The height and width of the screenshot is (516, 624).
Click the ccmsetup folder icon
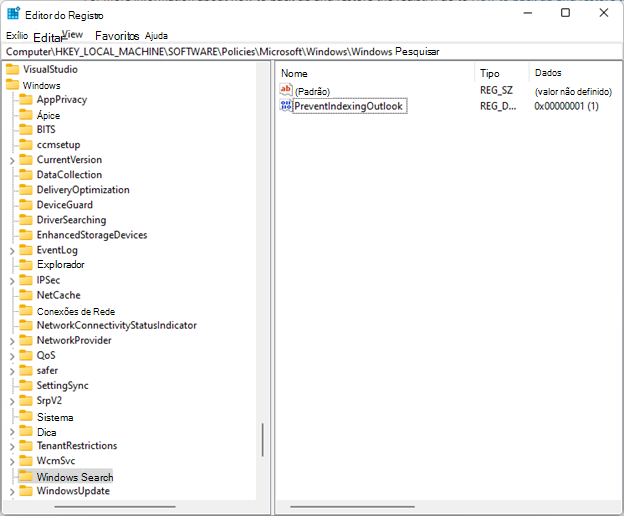(x=26, y=144)
